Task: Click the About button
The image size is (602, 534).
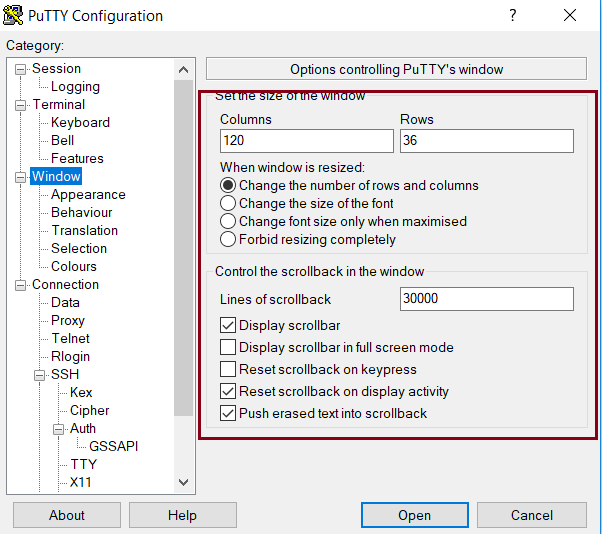Action: click(x=67, y=515)
